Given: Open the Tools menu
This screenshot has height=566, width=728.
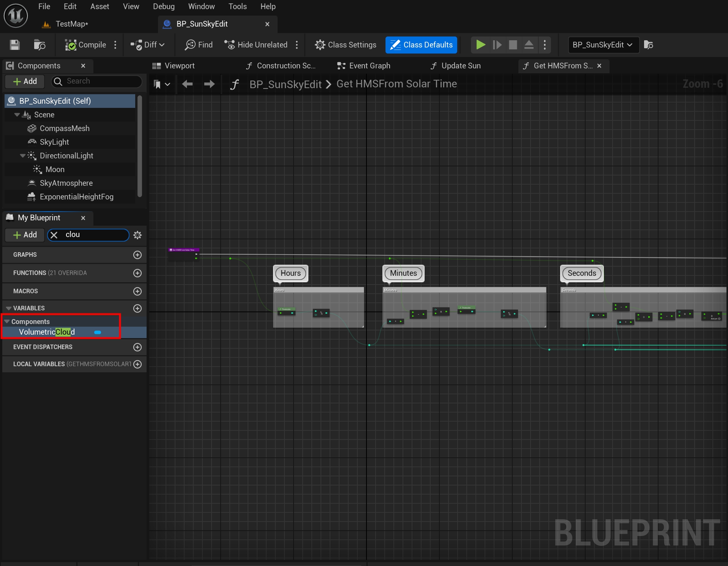Looking at the screenshot, I should [238, 6].
